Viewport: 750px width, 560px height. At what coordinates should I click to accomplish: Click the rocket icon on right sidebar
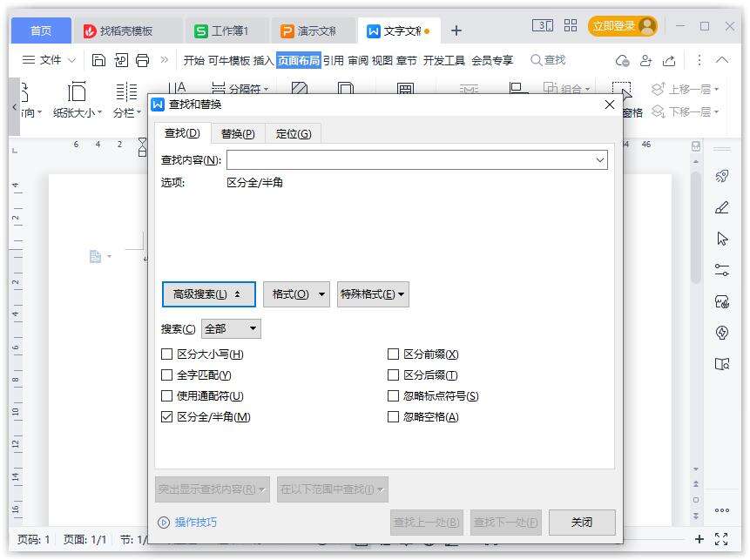click(723, 176)
